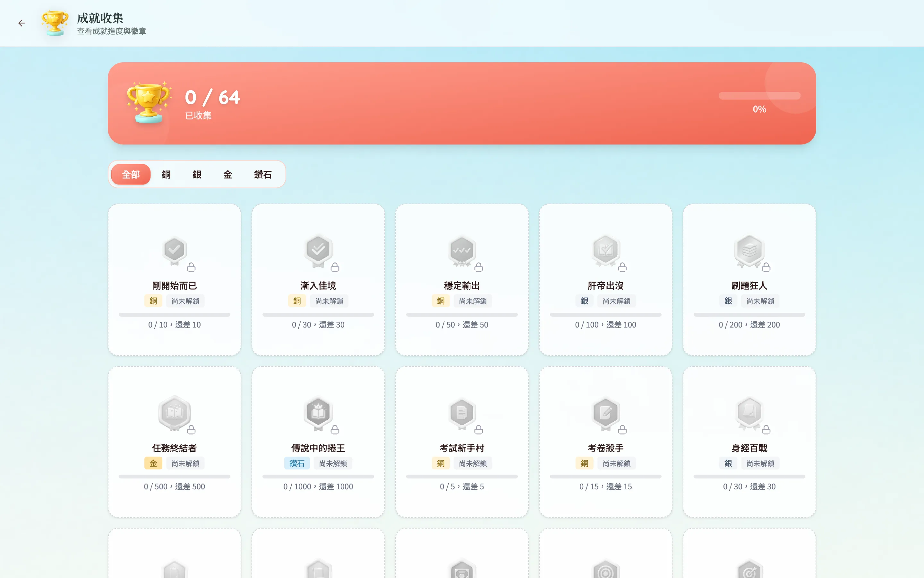Click the 穩定輸出 badge icon
Viewport: 924px width, 578px height.
tap(462, 250)
